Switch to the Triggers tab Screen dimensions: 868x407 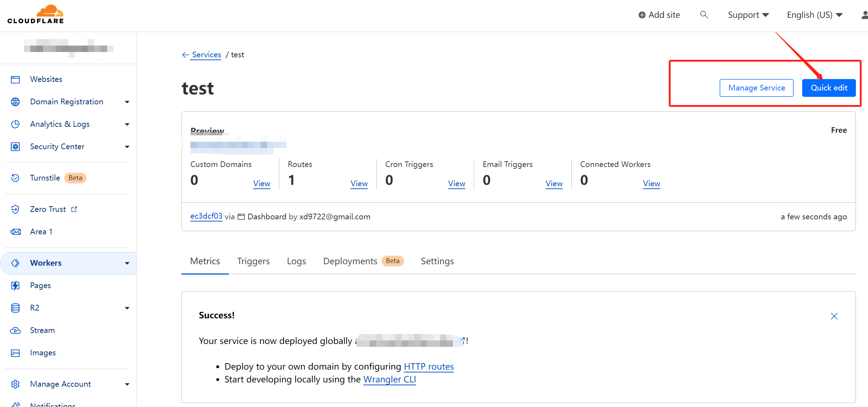(253, 261)
